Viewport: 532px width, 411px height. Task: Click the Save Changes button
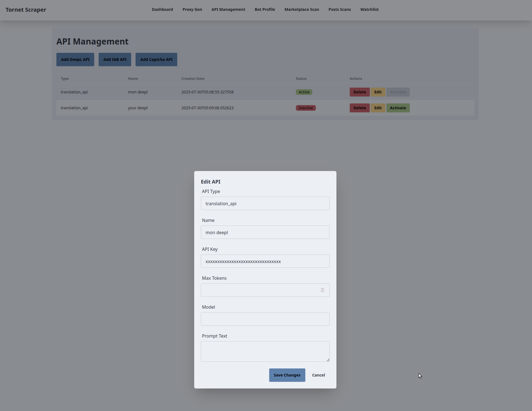pyautogui.click(x=287, y=375)
